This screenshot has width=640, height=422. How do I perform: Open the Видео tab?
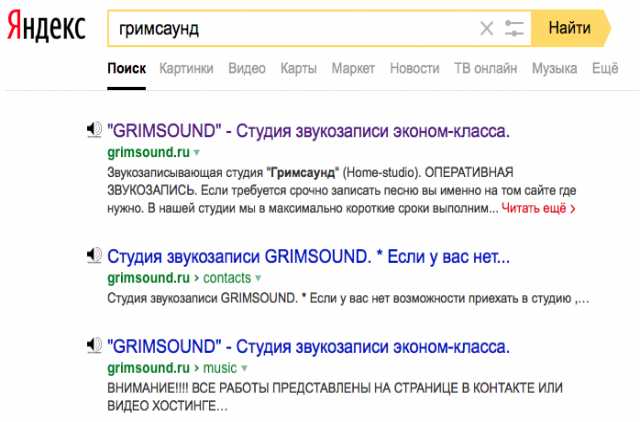(x=247, y=68)
